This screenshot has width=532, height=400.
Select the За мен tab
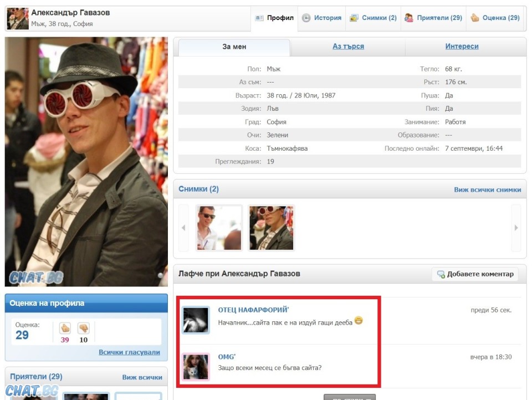coord(234,47)
